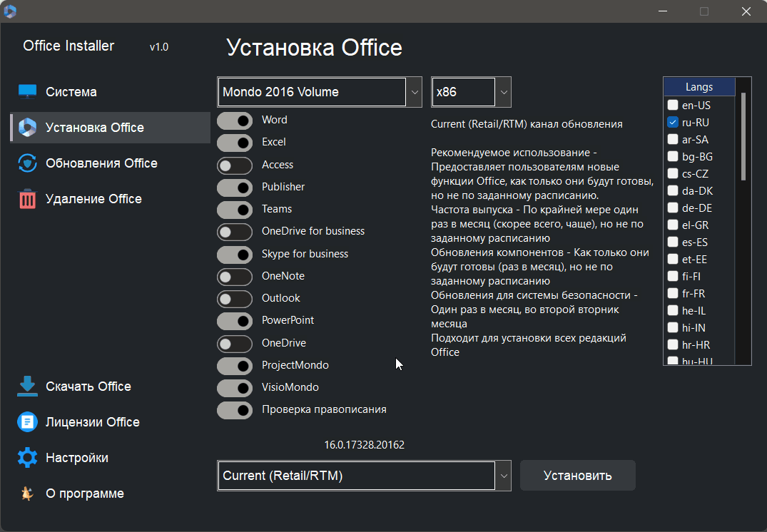Open Лицензии Office page
767x532 pixels.
[x=110, y=421]
